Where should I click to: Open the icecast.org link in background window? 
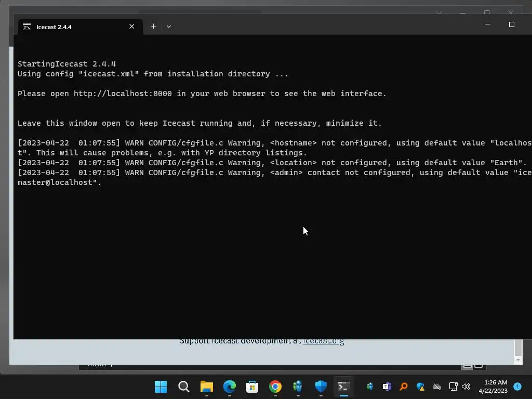pos(323,342)
